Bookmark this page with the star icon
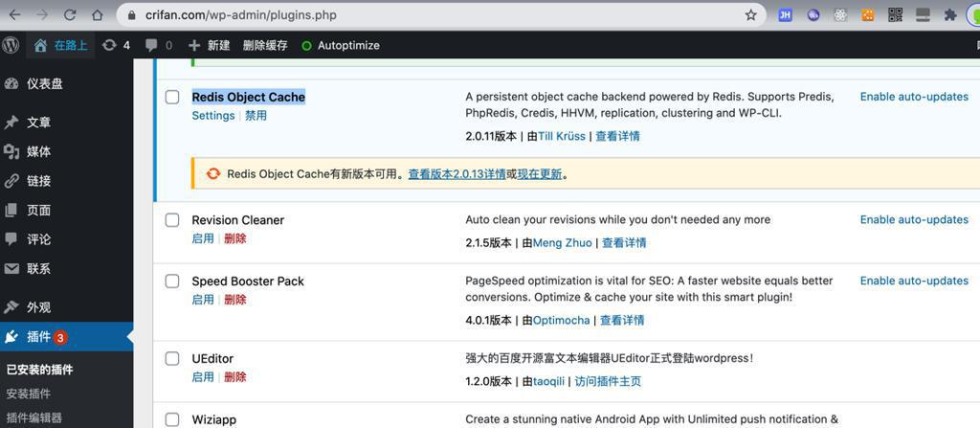The height and width of the screenshot is (428, 980). (x=751, y=15)
